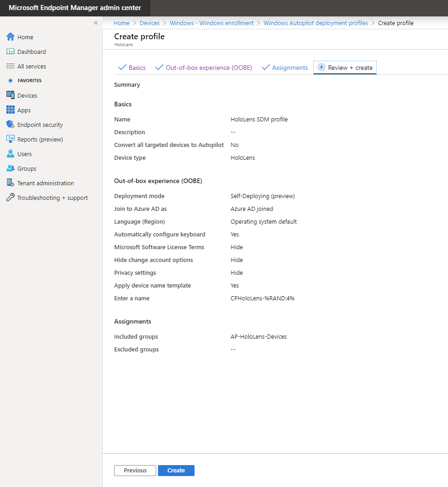Screen dimensions: 448x487
Task: Click Windows - Windows enrollment breadcrumb link
Action: [211, 23]
